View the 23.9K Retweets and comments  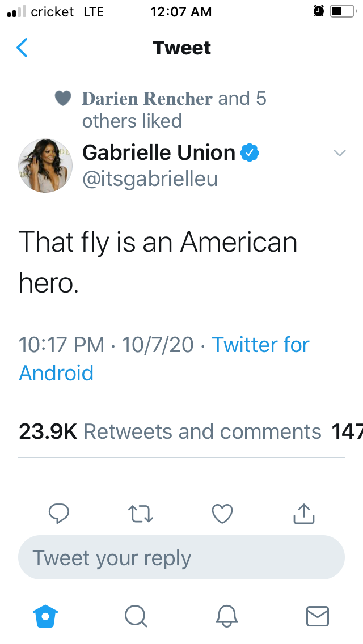(x=170, y=431)
